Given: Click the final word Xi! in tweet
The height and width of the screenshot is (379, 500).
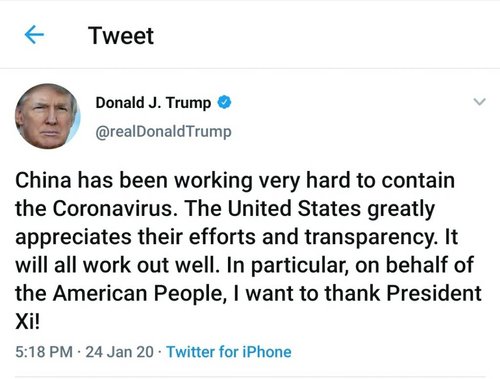Looking at the screenshot, I should [28, 322].
